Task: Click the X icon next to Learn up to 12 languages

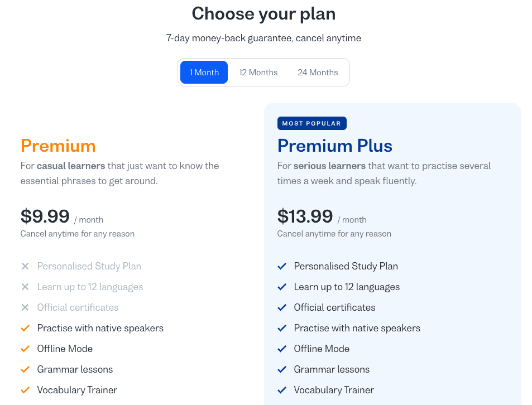Action: [x=25, y=287]
